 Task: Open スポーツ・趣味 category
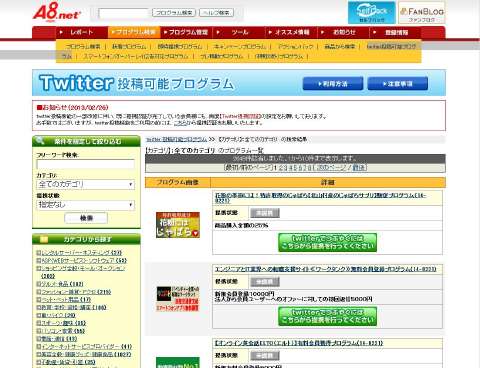tap(63, 323)
